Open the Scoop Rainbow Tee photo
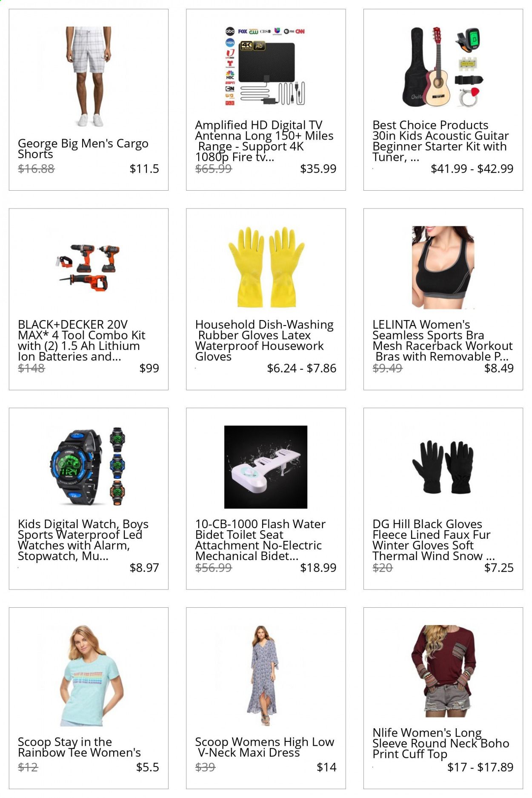Screen dimensions: 532x798 (x=89, y=675)
